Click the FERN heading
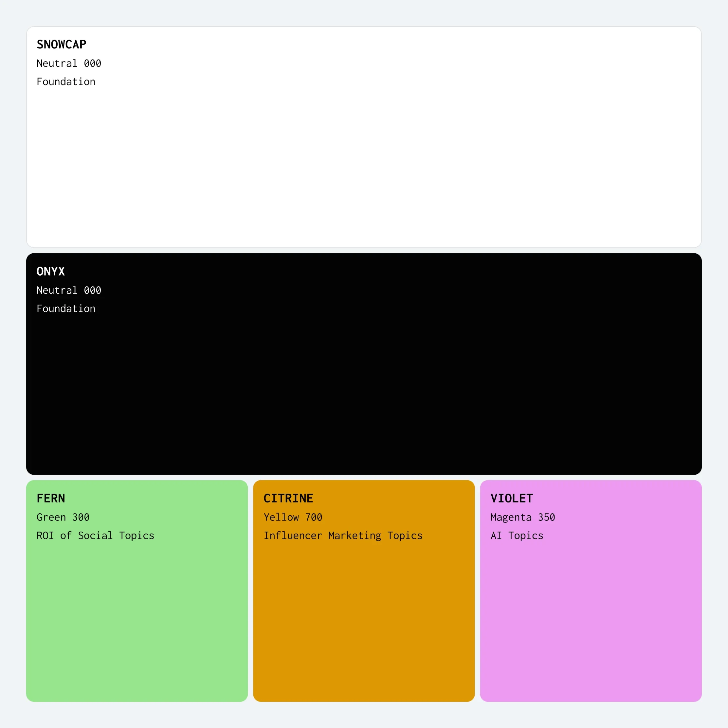Image resolution: width=728 pixels, height=728 pixels. pyautogui.click(x=51, y=498)
